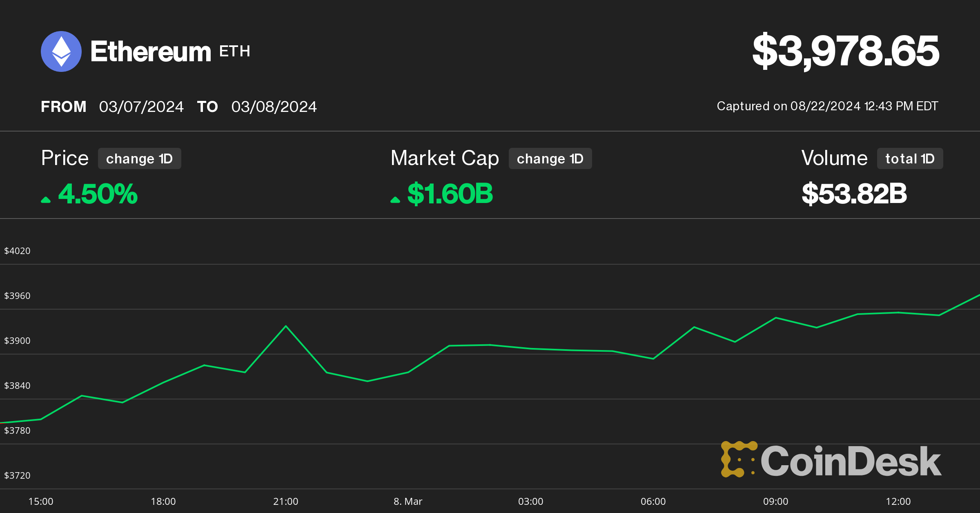Click the green price-change up arrow
Viewport: 980px width, 513px height.
coord(46,199)
